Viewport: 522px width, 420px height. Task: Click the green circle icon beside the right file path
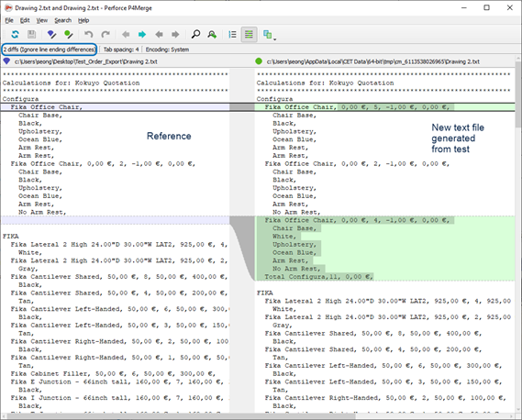(259, 61)
